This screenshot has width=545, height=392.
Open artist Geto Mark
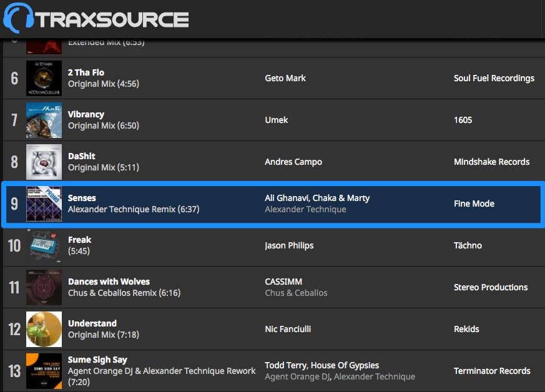285,78
